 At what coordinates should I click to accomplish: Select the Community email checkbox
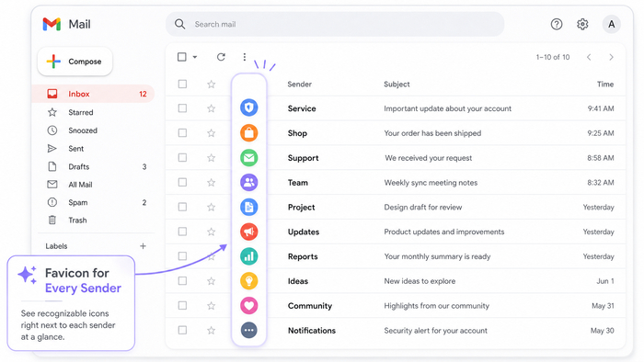click(x=182, y=305)
